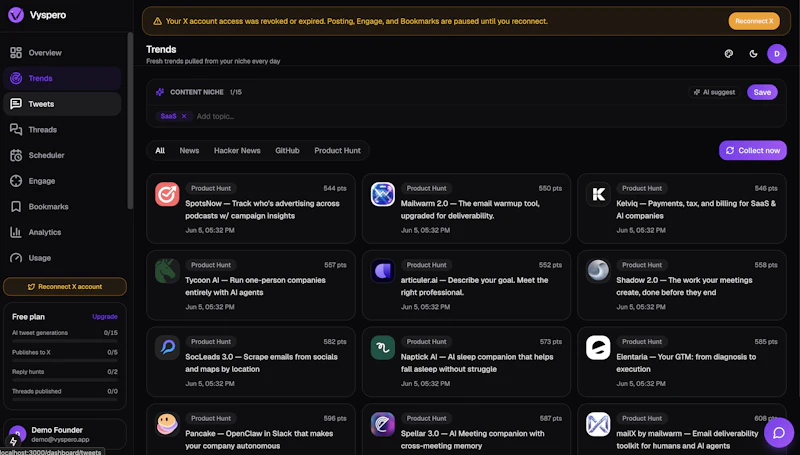
Task: Click the Spellar 3.0 product icon
Action: (383, 424)
